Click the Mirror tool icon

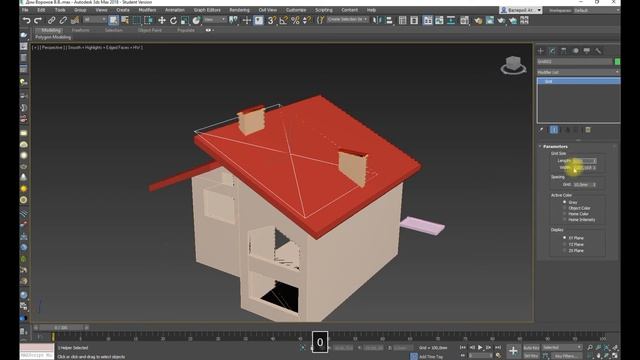point(376,20)
